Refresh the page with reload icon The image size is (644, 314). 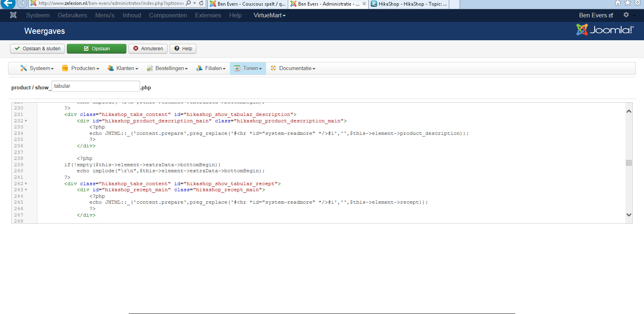tap(201, 3)
